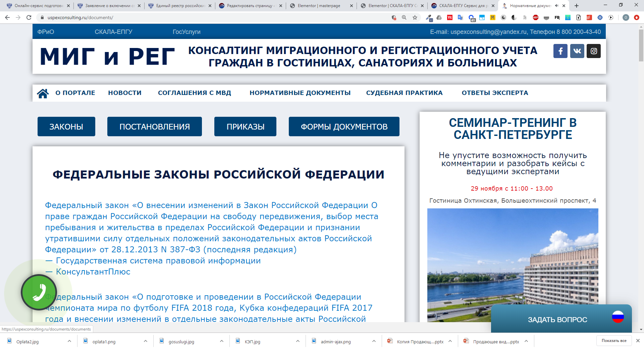Open the ГосУслуги top bar link
Screen dimensions: 644x349
(186, 32)
